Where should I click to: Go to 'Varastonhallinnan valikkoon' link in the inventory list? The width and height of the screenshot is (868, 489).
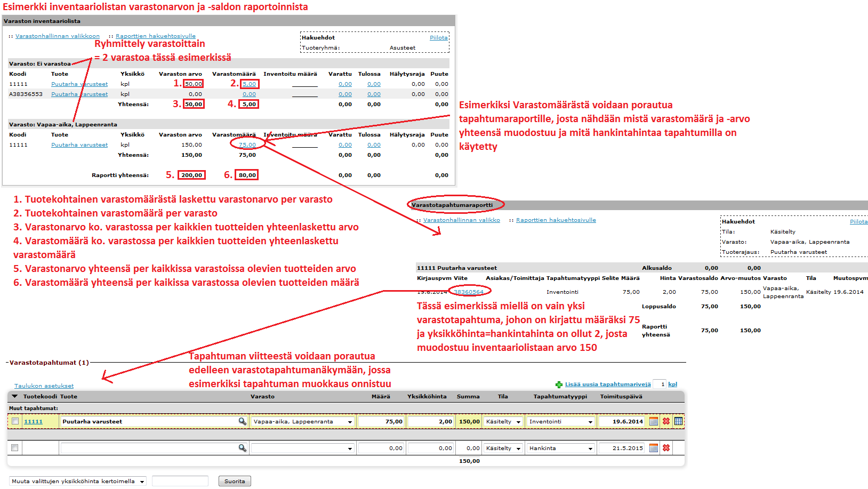[58, 36]
